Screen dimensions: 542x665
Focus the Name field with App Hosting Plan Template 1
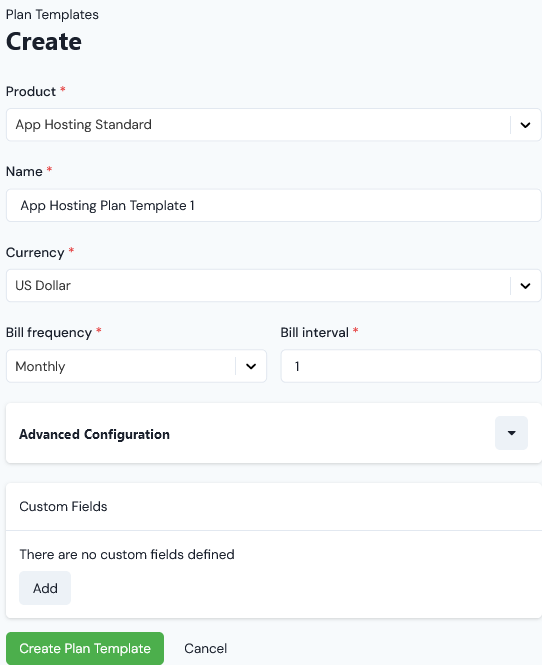pyautogui.click(x=274, y=205)
